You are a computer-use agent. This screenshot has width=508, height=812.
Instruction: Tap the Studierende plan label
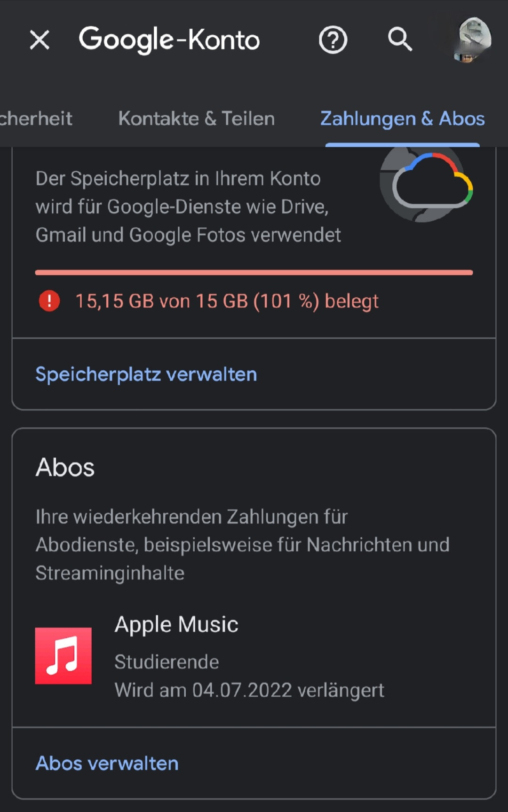click(167, 662)
